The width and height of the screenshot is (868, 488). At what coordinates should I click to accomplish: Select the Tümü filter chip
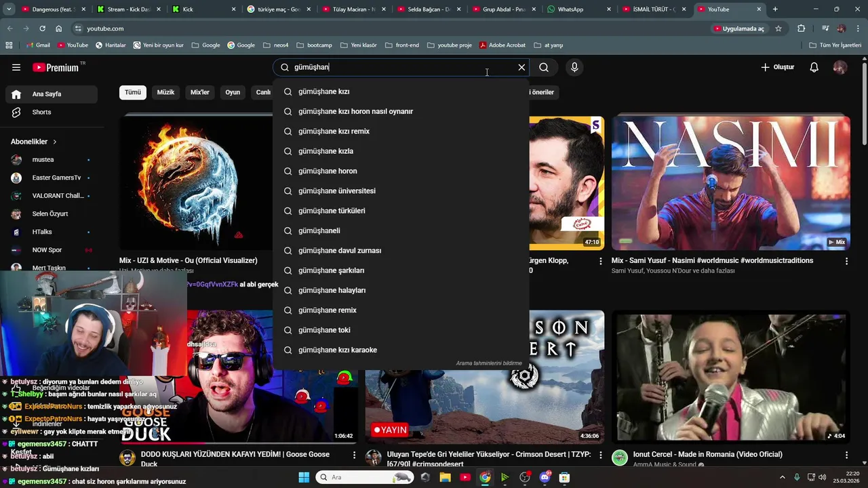[133, 92]
